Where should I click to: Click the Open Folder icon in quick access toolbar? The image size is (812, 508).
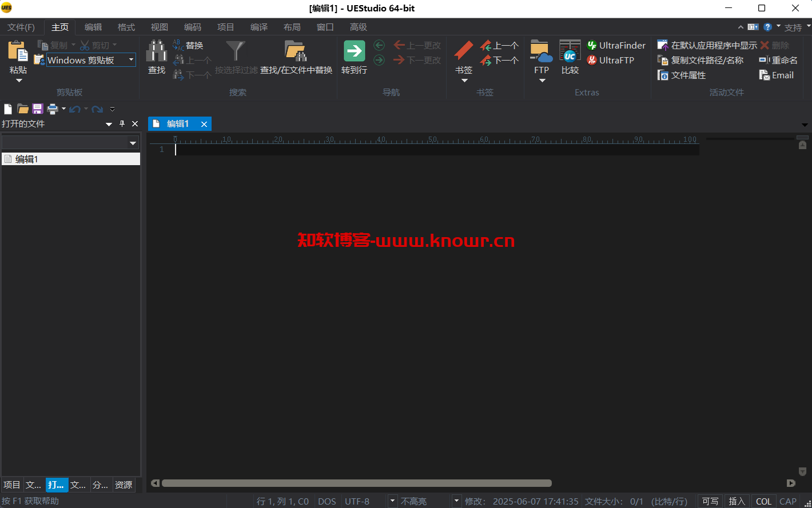[x=23, y=109]
